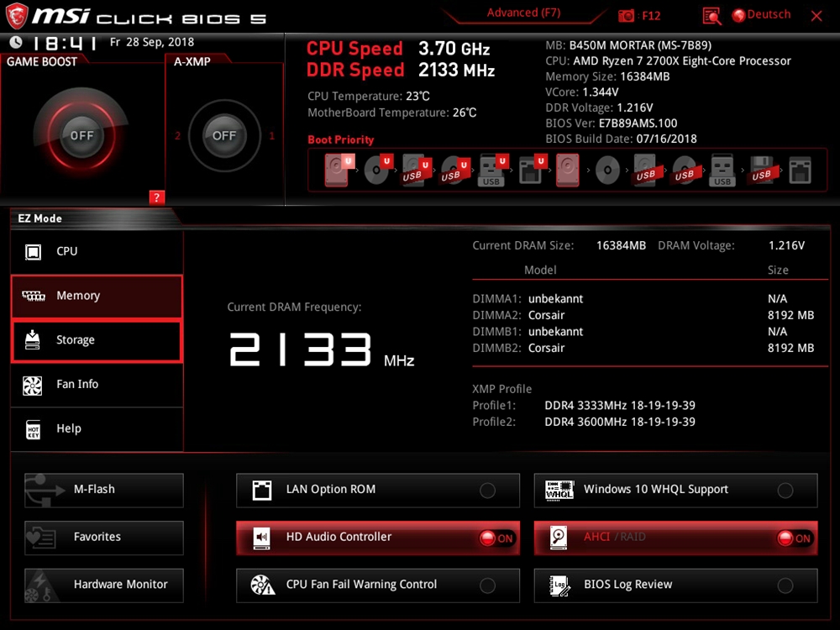840x630 pixels.
Task: Open Favorites
Action: point(104,538)
